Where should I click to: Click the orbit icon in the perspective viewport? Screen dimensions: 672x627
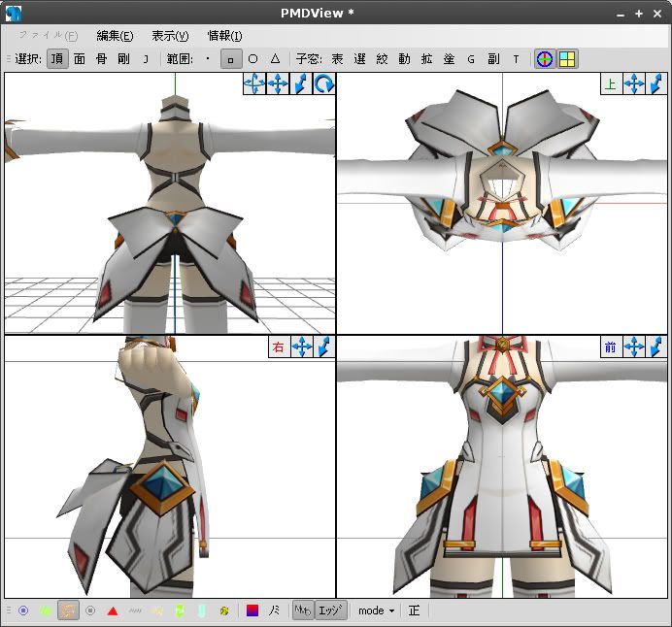coord(254,83)
